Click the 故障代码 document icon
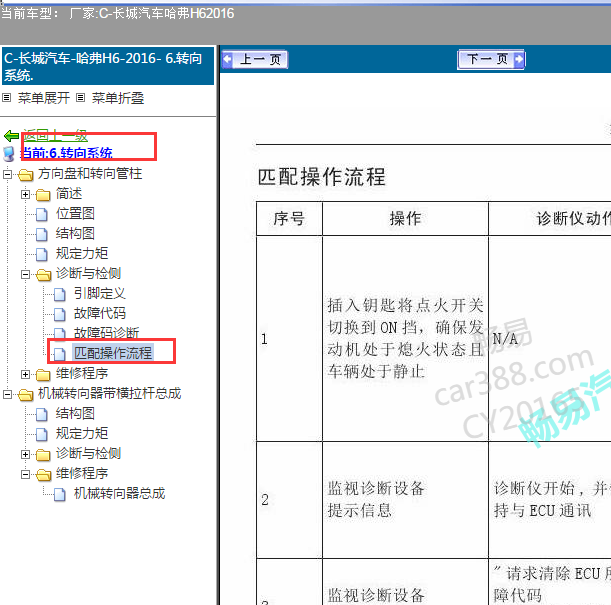The image size is (611, 605). [x=60, y=314]
